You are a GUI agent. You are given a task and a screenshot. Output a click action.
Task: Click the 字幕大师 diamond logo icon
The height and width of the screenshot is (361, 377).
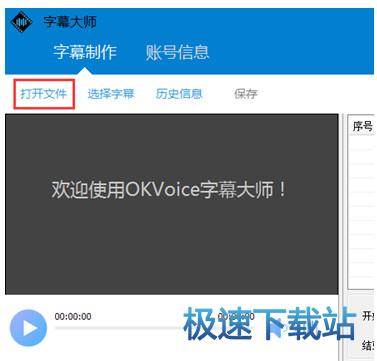[x=22, y=22]
